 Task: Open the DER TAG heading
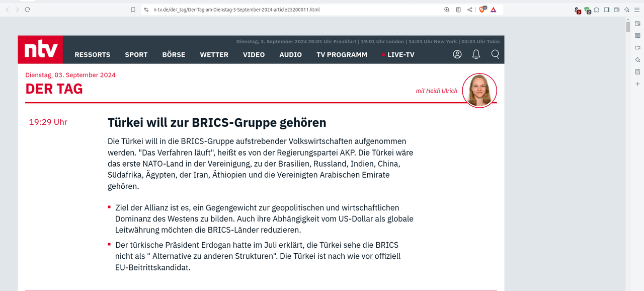pos(54,89)
